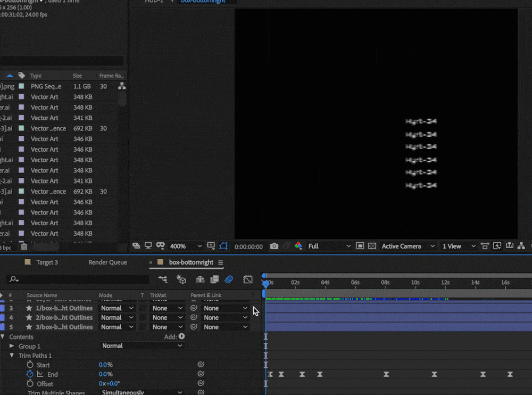Click the parent pick whip for layer 5
The height and width of the screenshot is (395, 532).
194,327
